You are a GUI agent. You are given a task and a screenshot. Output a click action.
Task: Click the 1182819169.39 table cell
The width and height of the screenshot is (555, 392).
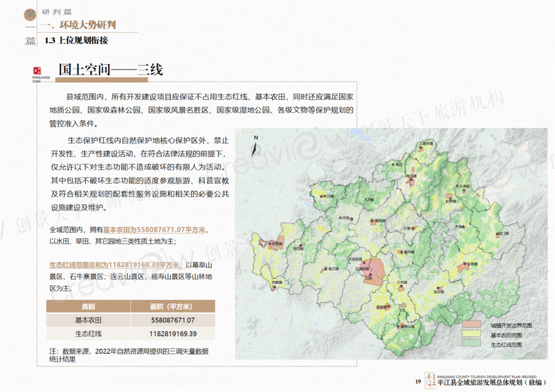173,334
